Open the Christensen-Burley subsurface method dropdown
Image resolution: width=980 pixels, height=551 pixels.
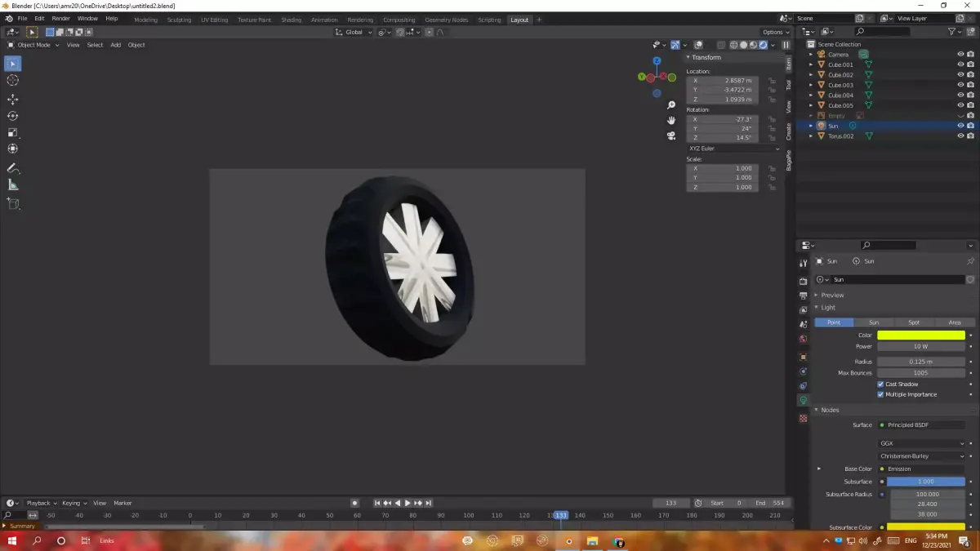922,456
